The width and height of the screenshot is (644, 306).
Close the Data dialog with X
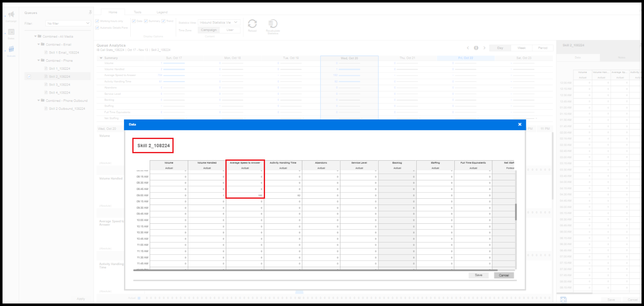pyautogui.click(x=520, y=124)
